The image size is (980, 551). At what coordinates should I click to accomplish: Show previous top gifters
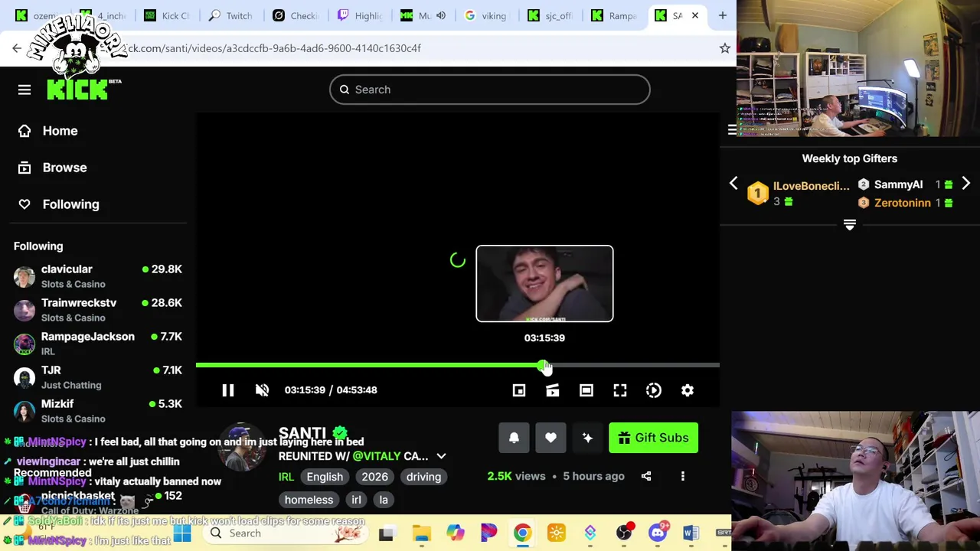click(733, 184)
